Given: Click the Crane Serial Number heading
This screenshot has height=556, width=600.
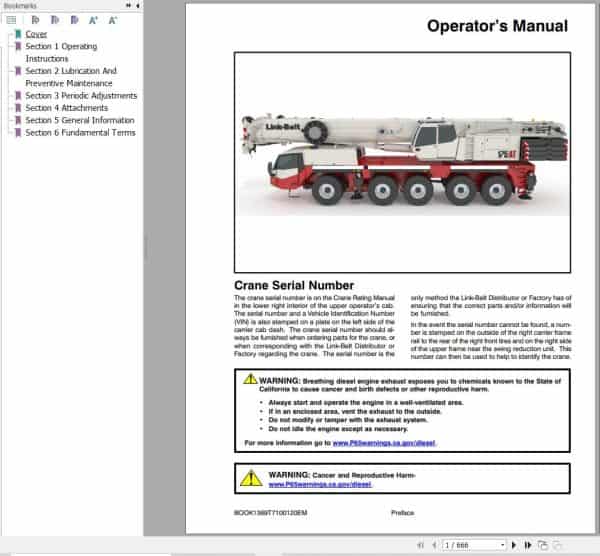Looking at the screenshot, I should click(x=294, y=285).
